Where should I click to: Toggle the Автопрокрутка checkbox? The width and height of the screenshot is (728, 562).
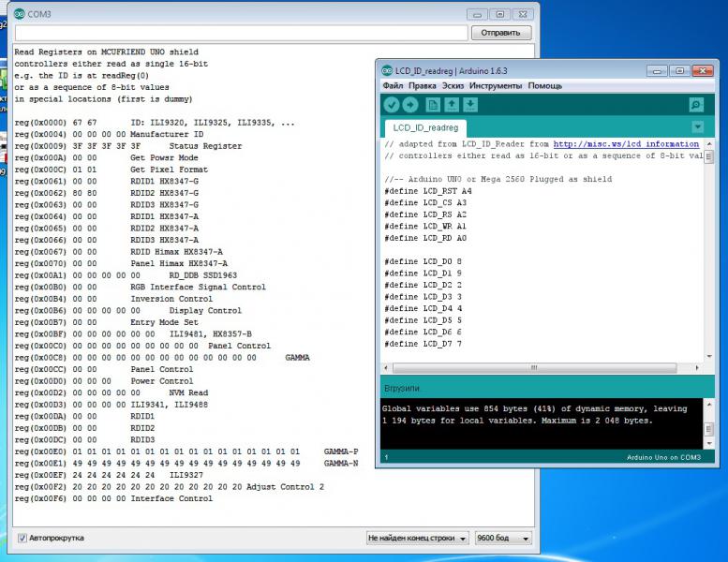click(22, 538)
